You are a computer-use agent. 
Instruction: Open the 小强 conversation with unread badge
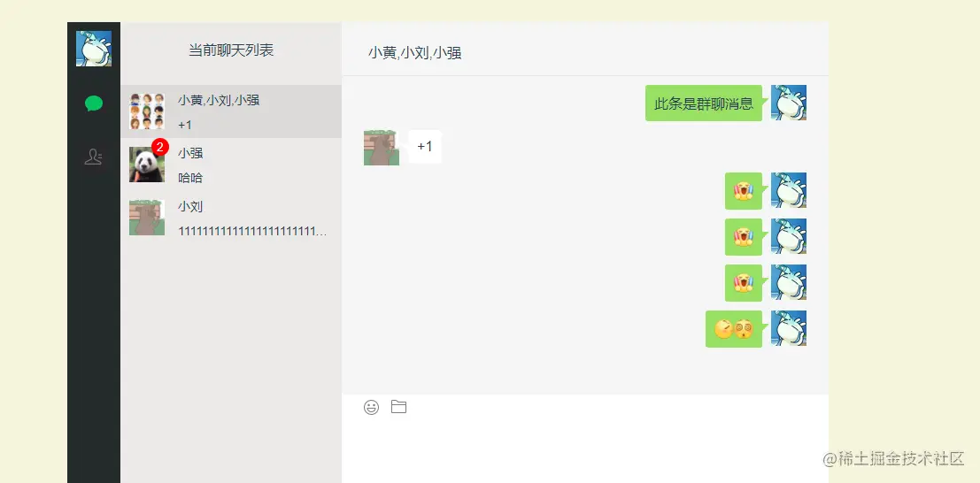(x=231, y=165)
